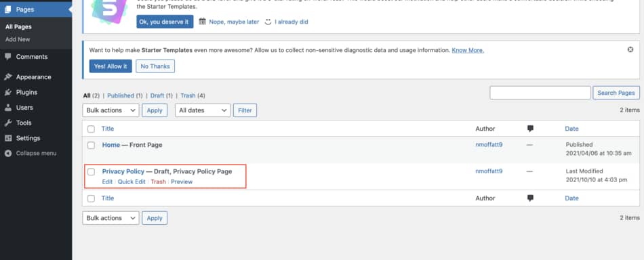Click the Nope, maybe later link
Viewport: 644px width, 260px height.
pyautogui.click(x=234, y=22)
